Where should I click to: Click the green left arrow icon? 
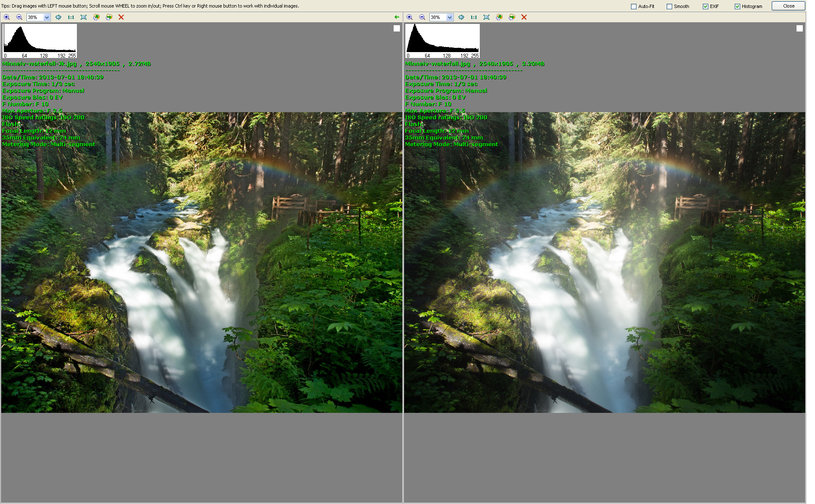(x=397, y=17)
